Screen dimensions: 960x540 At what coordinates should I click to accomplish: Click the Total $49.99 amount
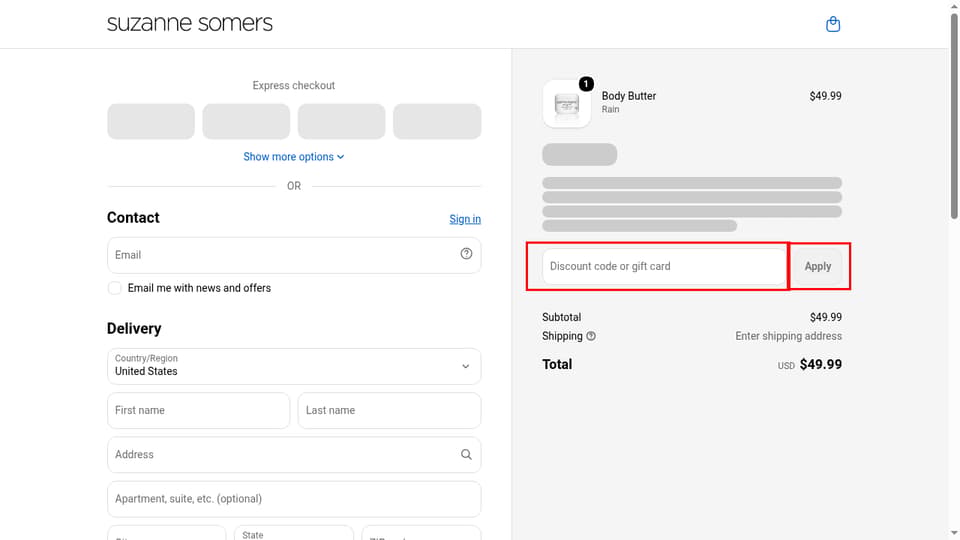pyautogui.click(x=820, y=364)
